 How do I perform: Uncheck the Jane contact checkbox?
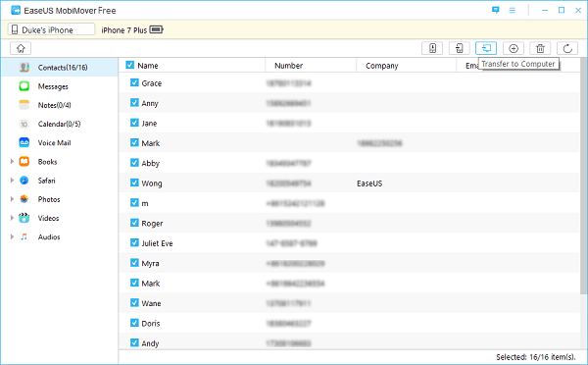134,123
